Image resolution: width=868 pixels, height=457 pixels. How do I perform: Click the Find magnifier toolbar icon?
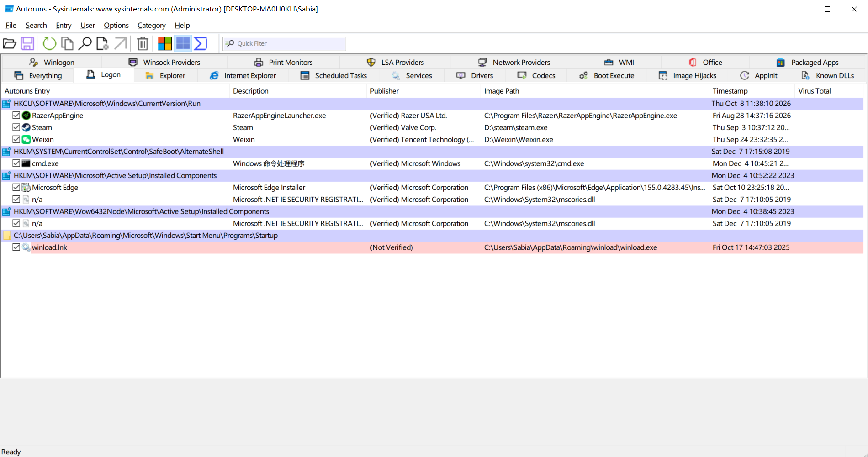coord(85,43)
